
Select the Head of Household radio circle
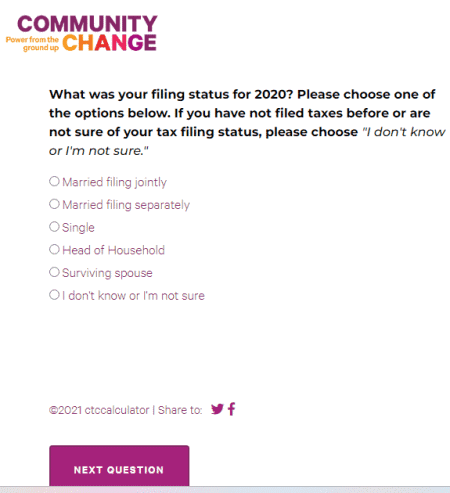point(54,249)
